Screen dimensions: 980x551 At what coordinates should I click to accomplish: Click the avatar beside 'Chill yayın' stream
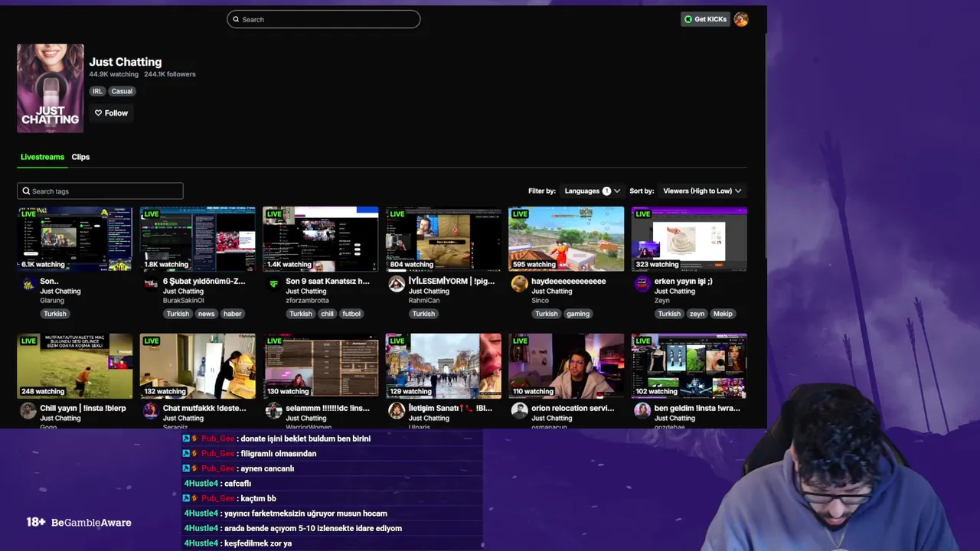[28, 411]
